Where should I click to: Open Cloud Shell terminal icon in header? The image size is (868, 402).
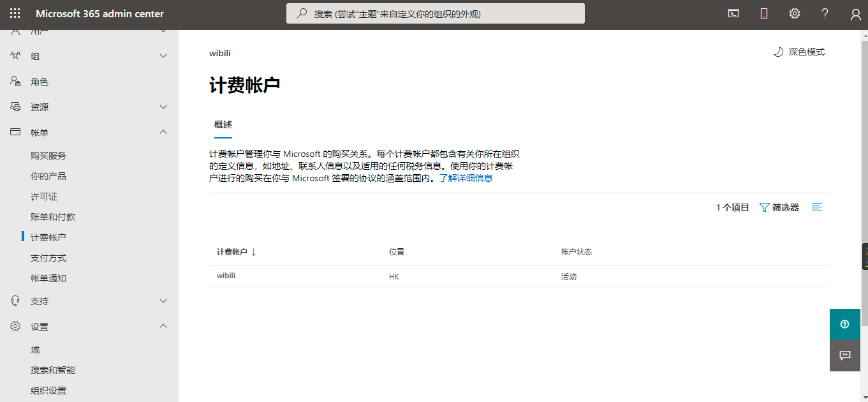(x=733, y=13)
